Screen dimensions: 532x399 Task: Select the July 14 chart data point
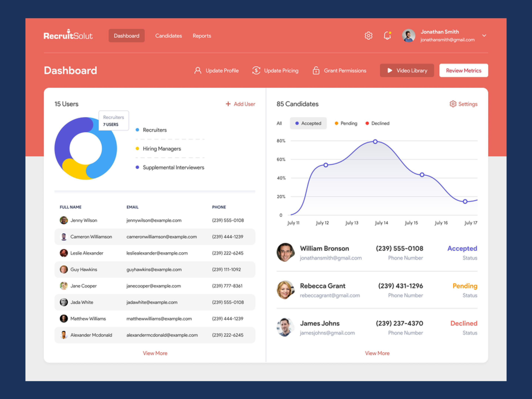[375, 142]
